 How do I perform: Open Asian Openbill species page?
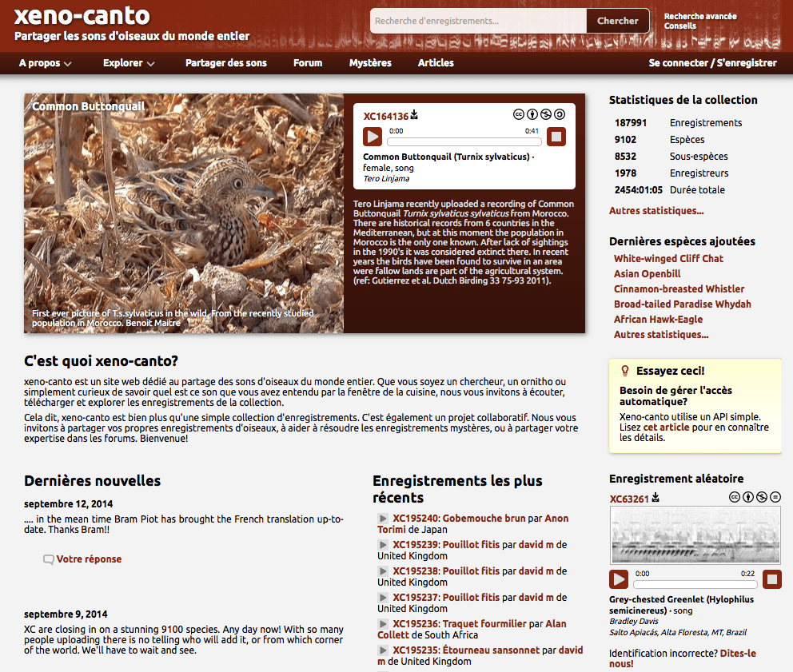coord(648,273)
